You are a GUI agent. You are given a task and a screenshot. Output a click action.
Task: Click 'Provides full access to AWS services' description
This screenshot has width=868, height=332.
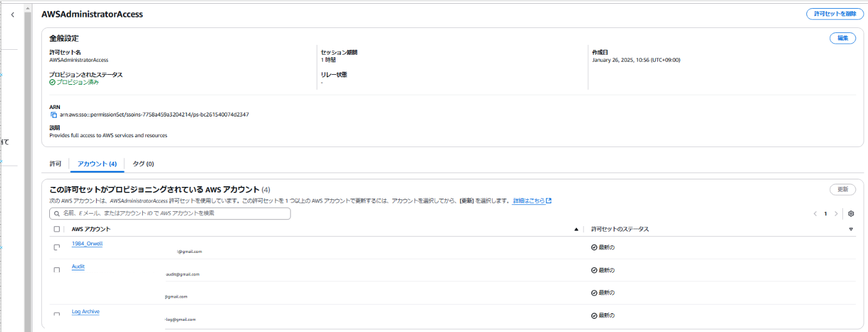click(x=109, y=135)
